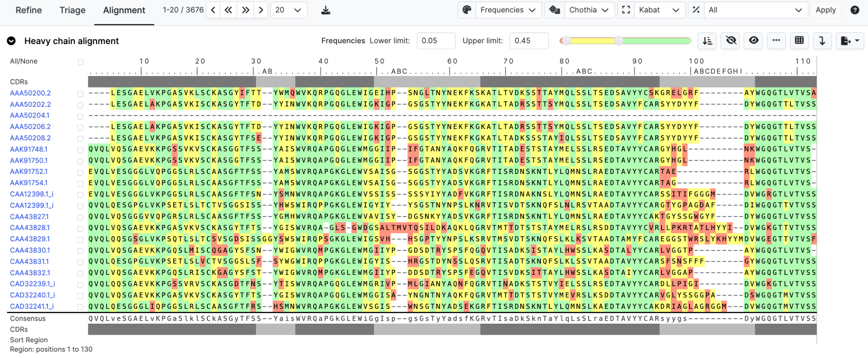Click the Sort Region label
868x358 pixels.
click(29, 340)
